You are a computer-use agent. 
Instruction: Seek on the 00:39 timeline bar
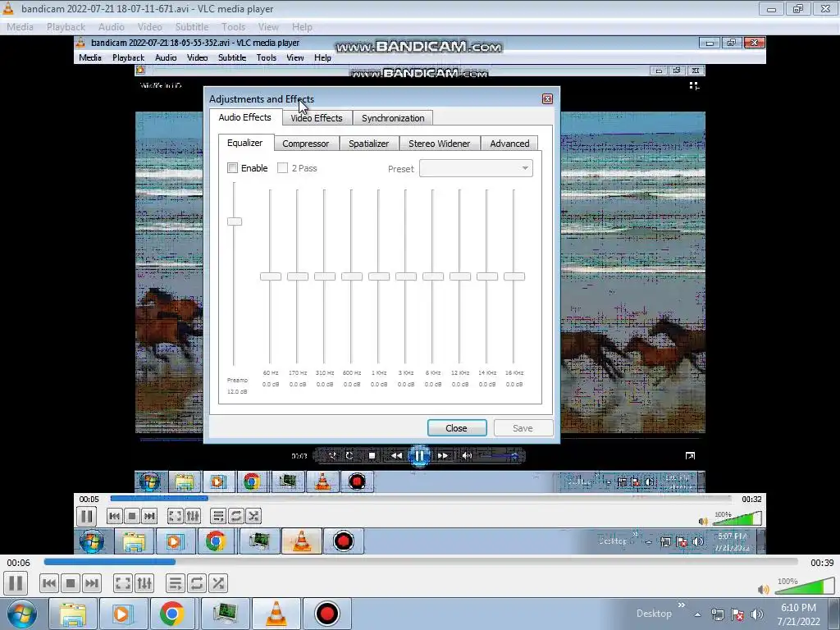[421, 562]
